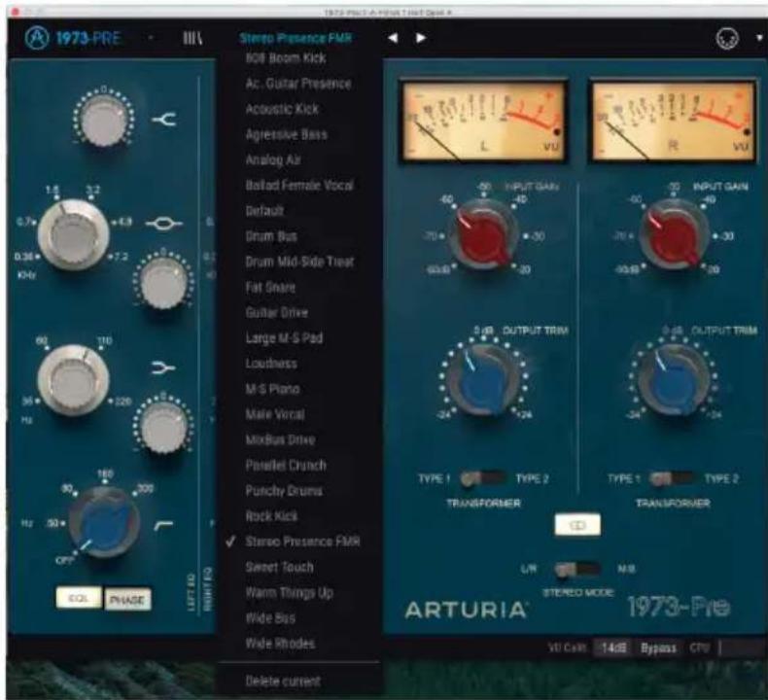Click the right blue Output Trim knob
The image size is (768, 700).
[673, 379]
